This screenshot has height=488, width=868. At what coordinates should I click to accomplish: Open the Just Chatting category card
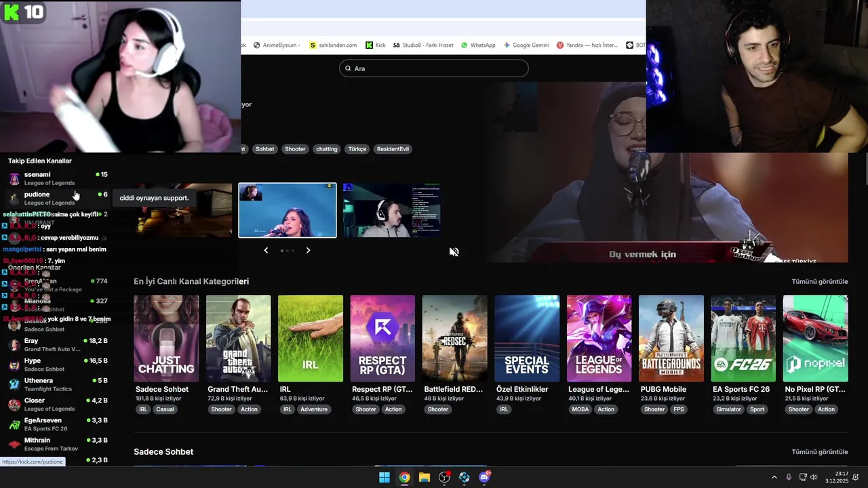pyautogui.click(x=166, y=338)
